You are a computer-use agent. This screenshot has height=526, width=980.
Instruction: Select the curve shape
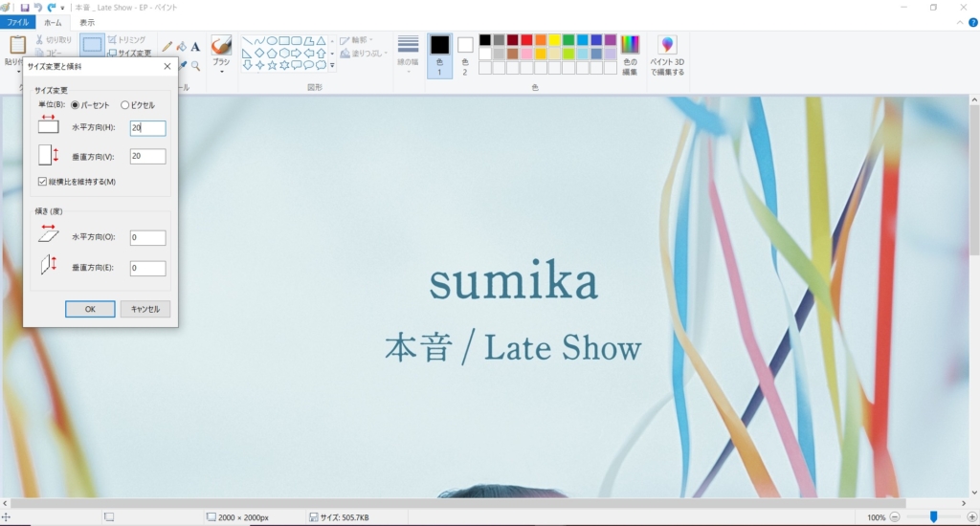tap(259, 40)
